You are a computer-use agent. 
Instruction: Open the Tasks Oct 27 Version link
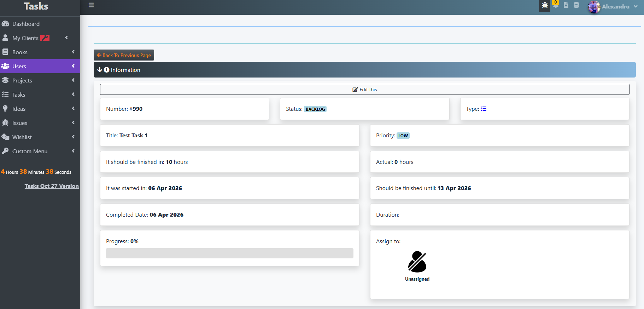(x=52, y=186)
